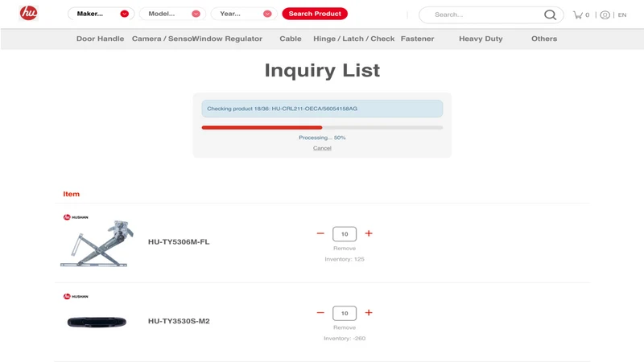Click Inventory: -260 text
The image size is (644, 362).
click(x=345, y=338)
